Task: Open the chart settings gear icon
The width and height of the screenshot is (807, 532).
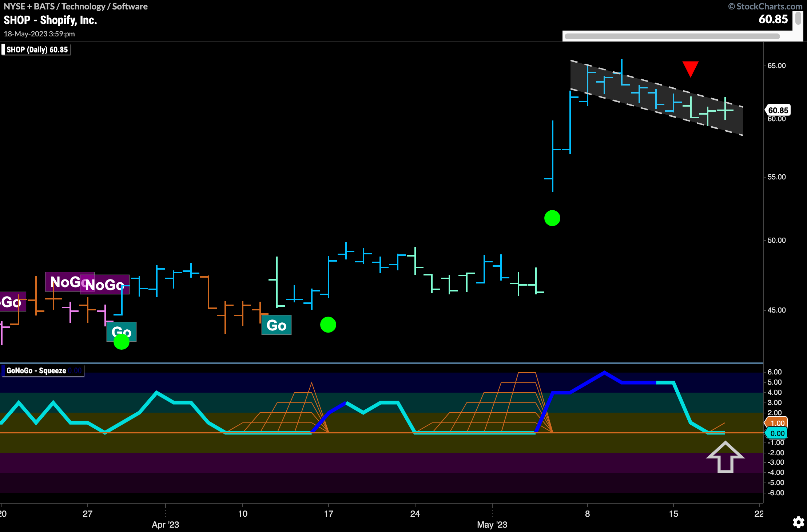Action: tap(798, 522)
